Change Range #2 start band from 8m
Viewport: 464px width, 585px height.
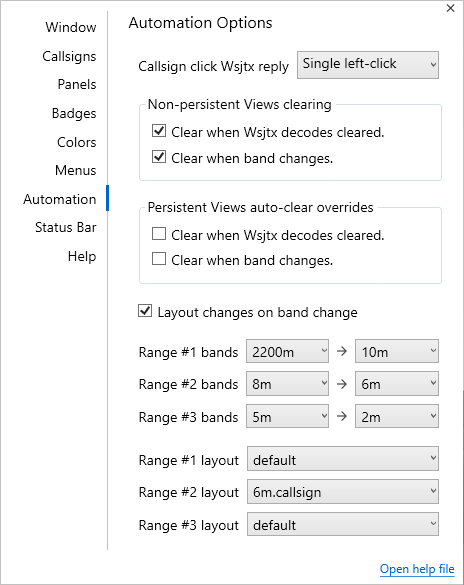(287, 384)
